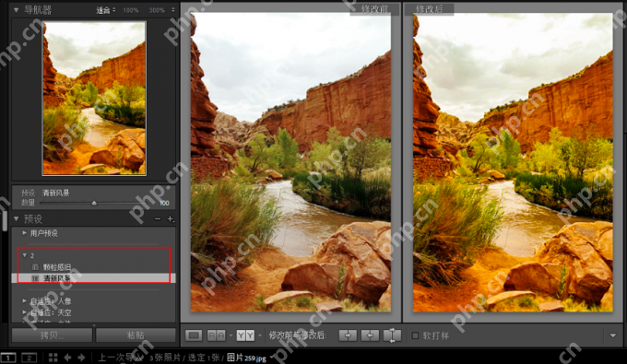Collapse the 预设 panel
The height and width of the screenshot is (364, 627).
click(16, 219)
